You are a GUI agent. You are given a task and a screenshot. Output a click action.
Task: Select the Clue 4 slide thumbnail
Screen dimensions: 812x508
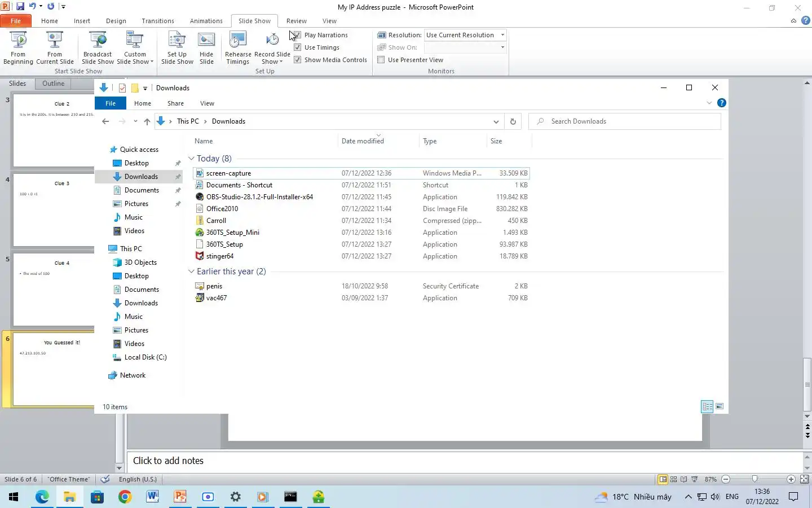coord(54,290)
